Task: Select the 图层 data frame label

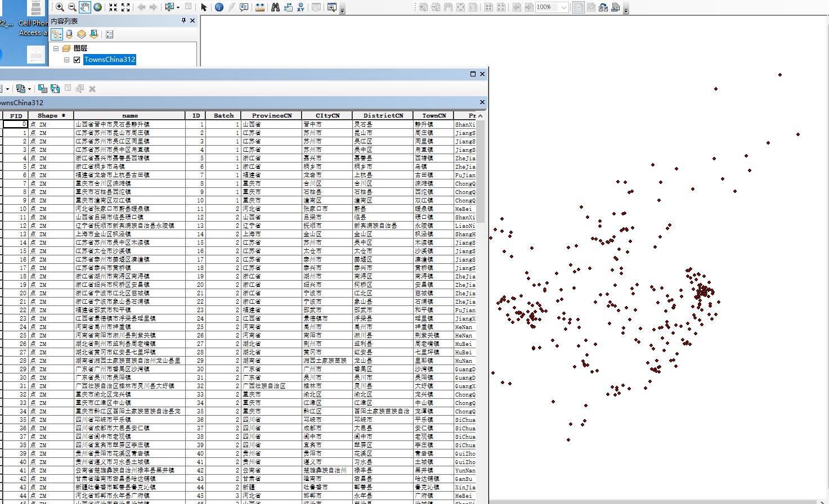Action: click(80, 48)
